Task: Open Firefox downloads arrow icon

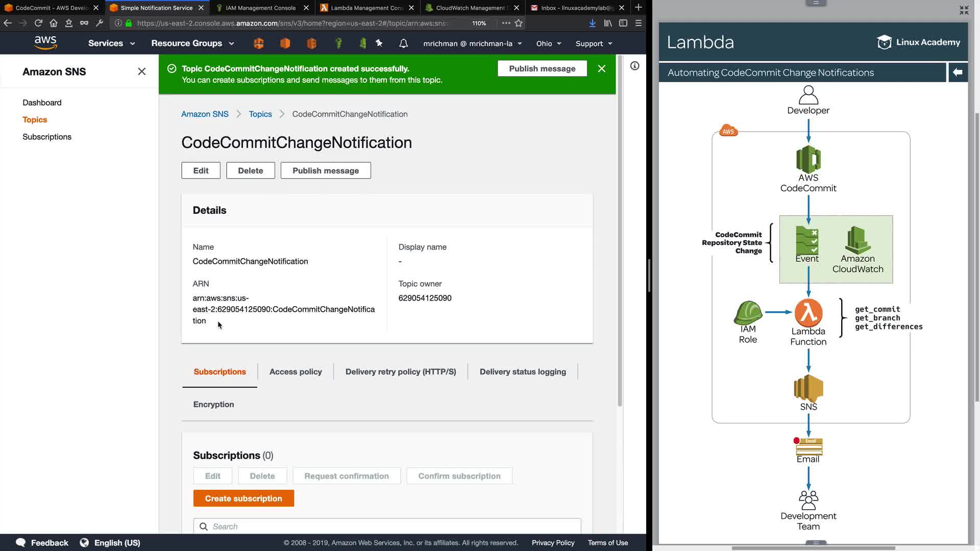Action: point(592,23)
